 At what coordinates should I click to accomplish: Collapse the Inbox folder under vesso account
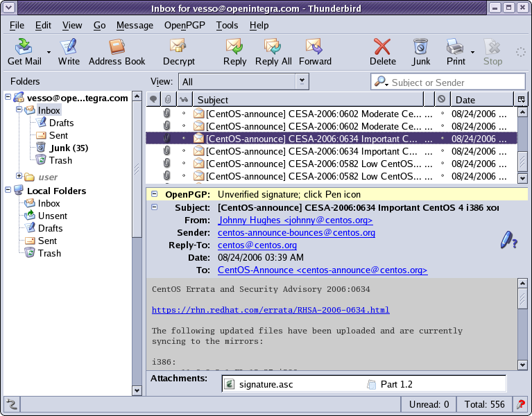19,109
